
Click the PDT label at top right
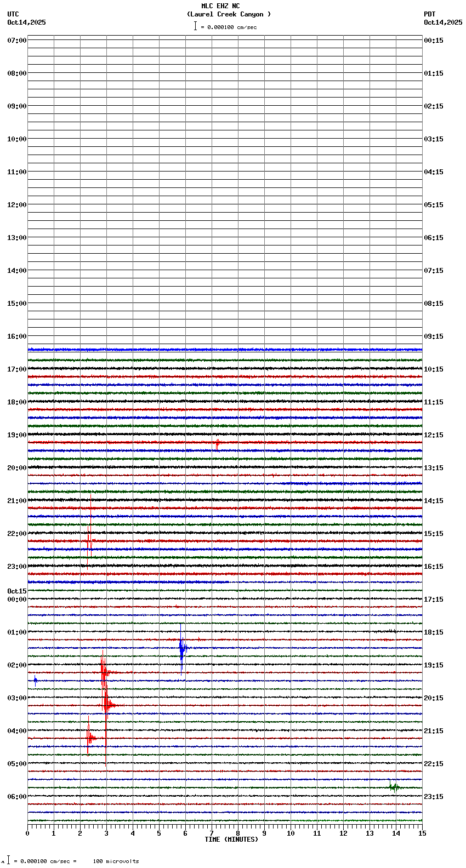click(430, 14)
